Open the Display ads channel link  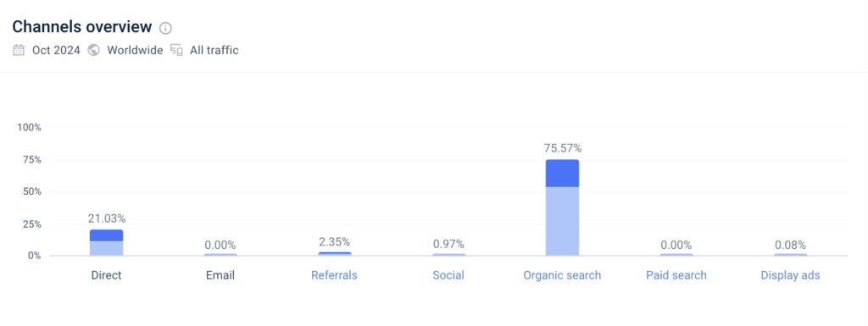[x=791, y=275]
